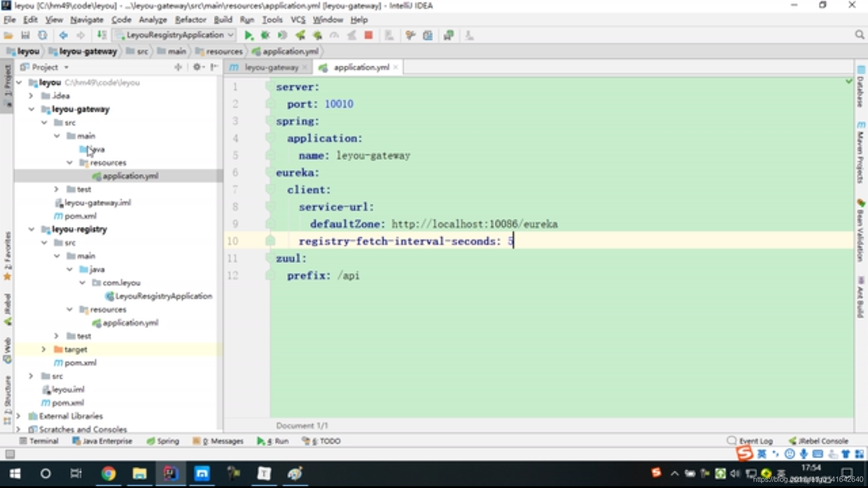
Task: Open the Messages tool window
Action: (x=218, y=441)
